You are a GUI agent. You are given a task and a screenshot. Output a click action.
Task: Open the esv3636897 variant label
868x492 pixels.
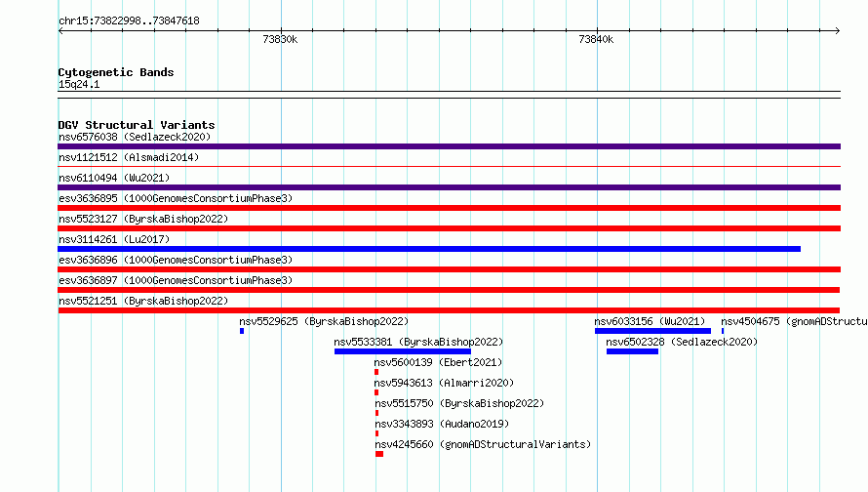click(176, 280)
